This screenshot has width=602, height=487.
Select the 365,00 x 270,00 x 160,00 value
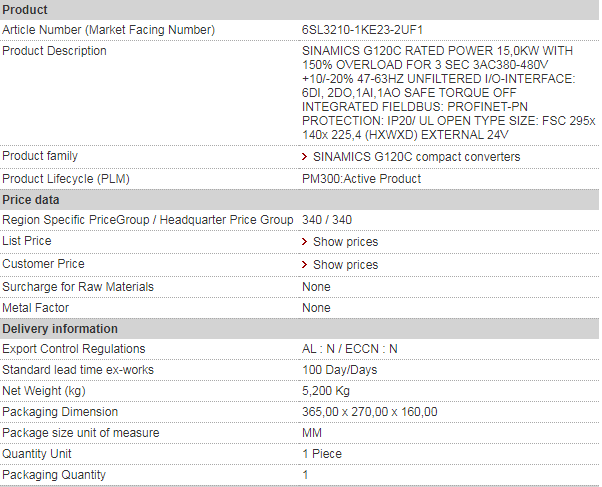click(x=369, y=412)
